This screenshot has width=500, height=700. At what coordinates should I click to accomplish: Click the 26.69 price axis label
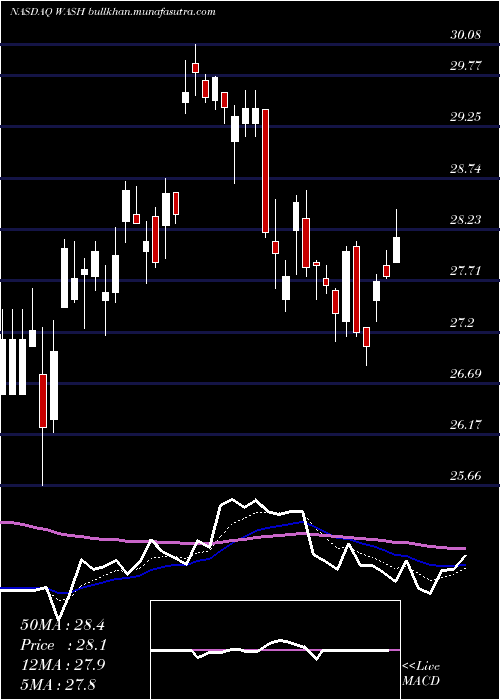[466, 373]
